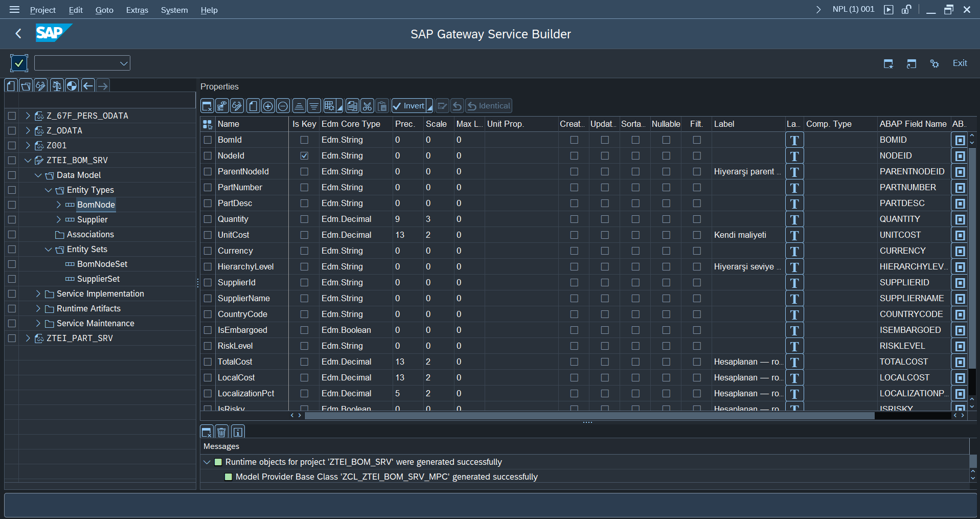Screen dimensions: 980x519
Task: Open the Project menu
Action: (x=43, y=10)
